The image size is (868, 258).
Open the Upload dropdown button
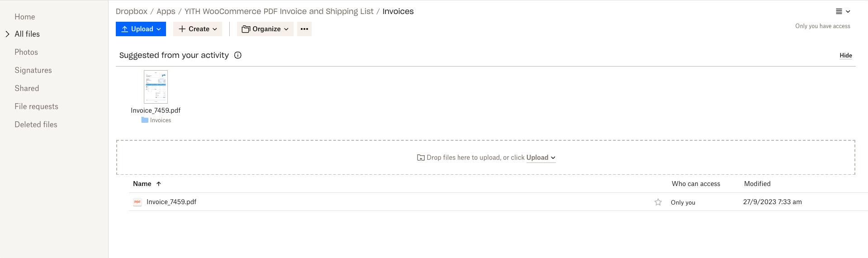tap(141, 29)
